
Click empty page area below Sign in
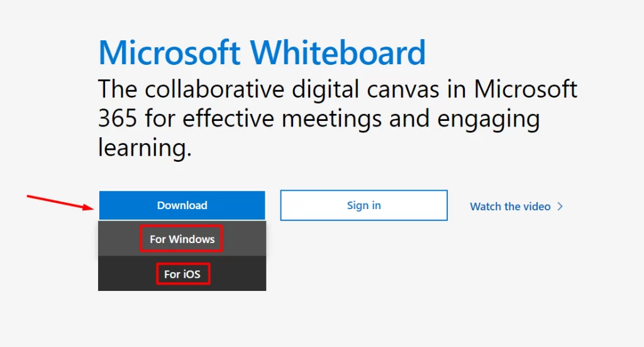coord(364,267)
